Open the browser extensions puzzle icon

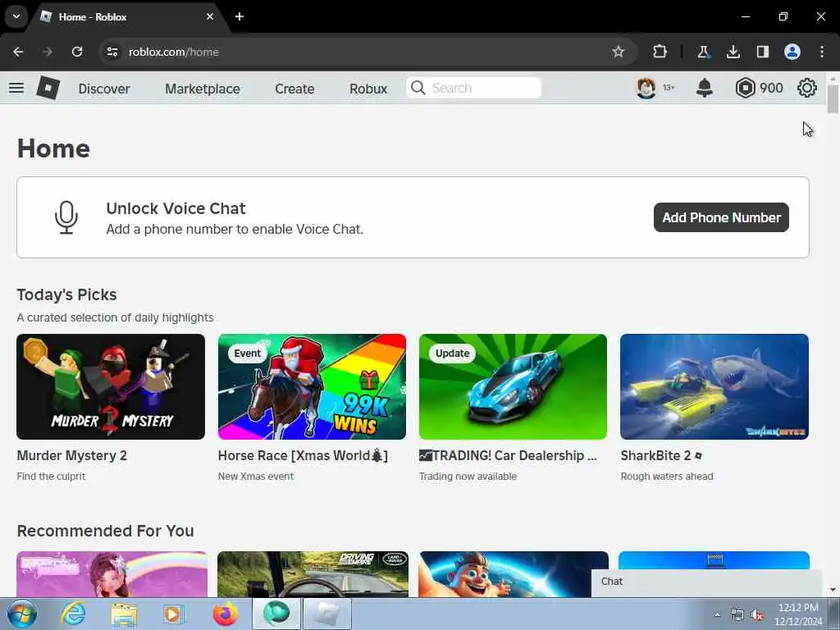(x=660, y=52)
